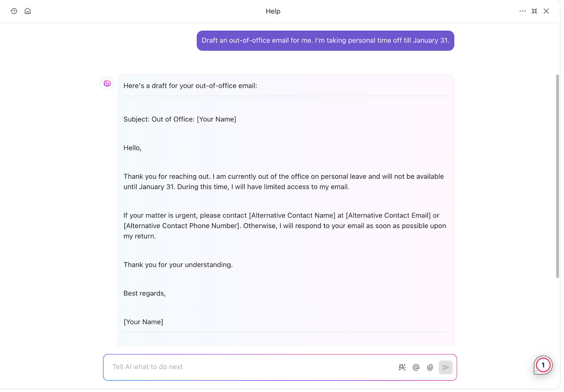The height and width of the screenshot is (392, 564).
Task: Click the AI brain avatar icon
Action: (x=107, y=84)
